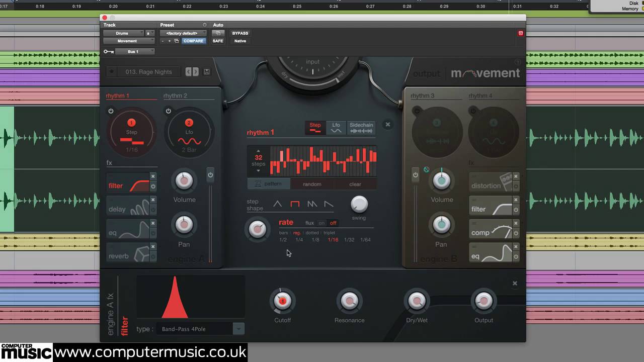
Task: Remove the engine A reverb effect
Action: click(x=153, y=247)
